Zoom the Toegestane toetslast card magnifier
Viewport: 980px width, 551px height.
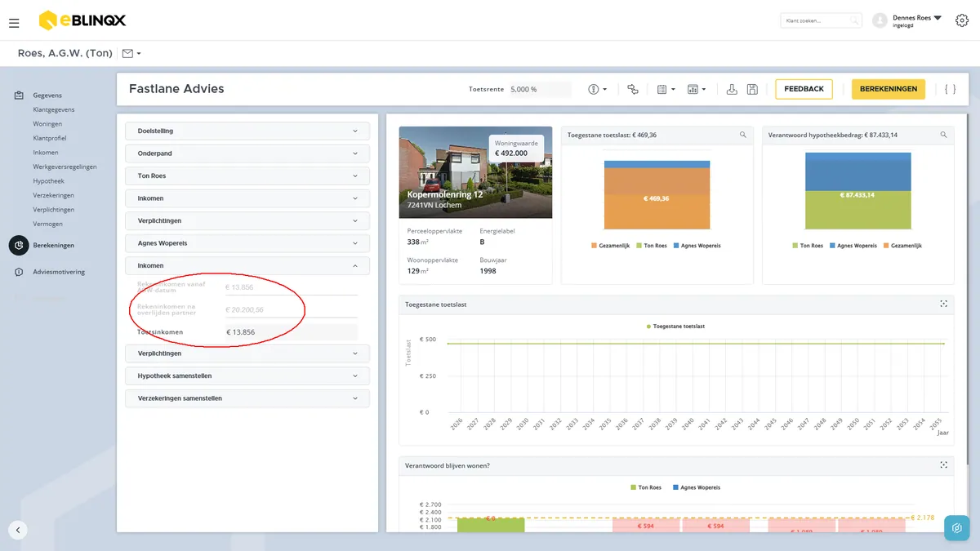[742, 135]
